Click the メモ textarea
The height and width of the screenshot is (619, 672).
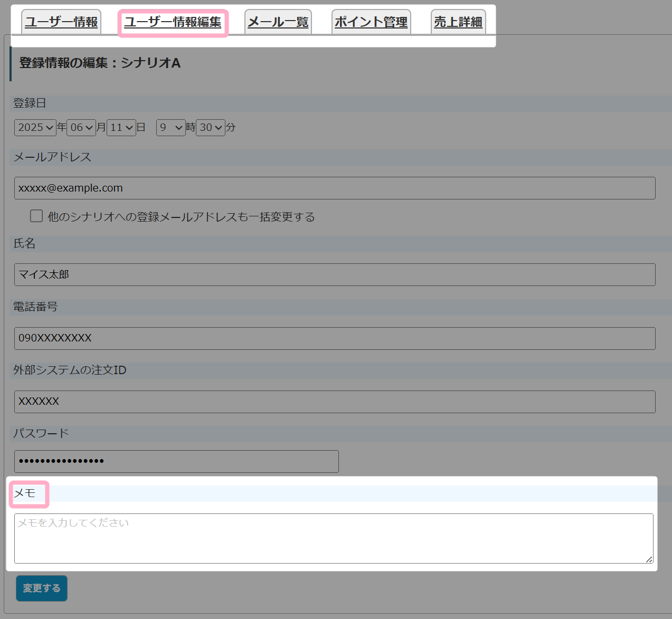[x=334, y=538]
